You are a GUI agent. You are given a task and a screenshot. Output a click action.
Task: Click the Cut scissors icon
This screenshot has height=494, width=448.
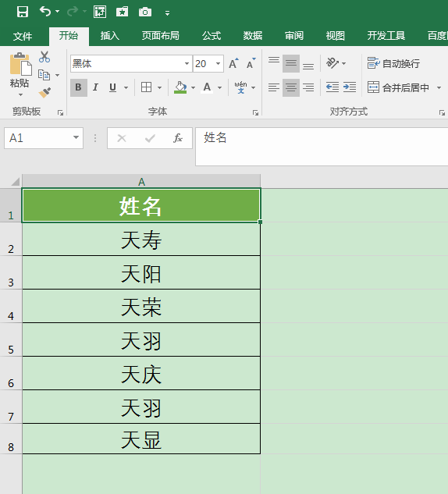(44, 57)
